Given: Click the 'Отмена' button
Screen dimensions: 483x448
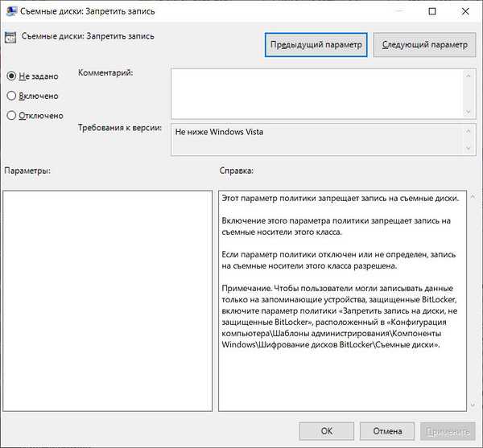Looking at the screenshot, I should tap(387, 431).
